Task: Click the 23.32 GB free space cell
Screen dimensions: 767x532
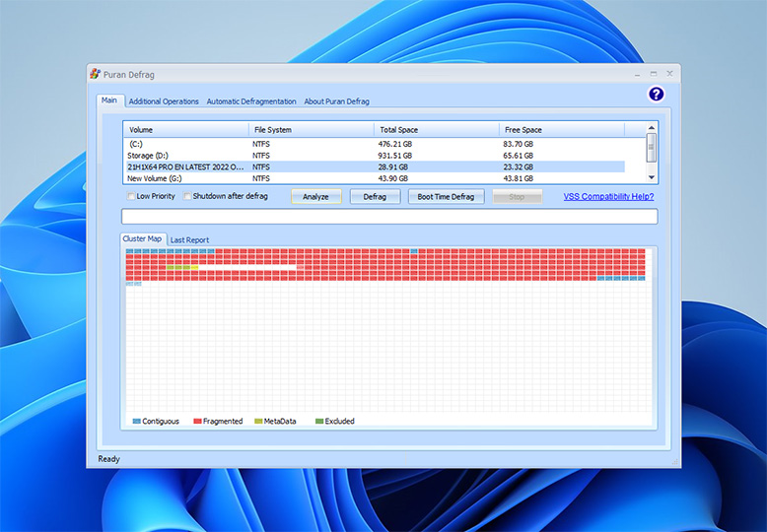Action: coord(518,166)
